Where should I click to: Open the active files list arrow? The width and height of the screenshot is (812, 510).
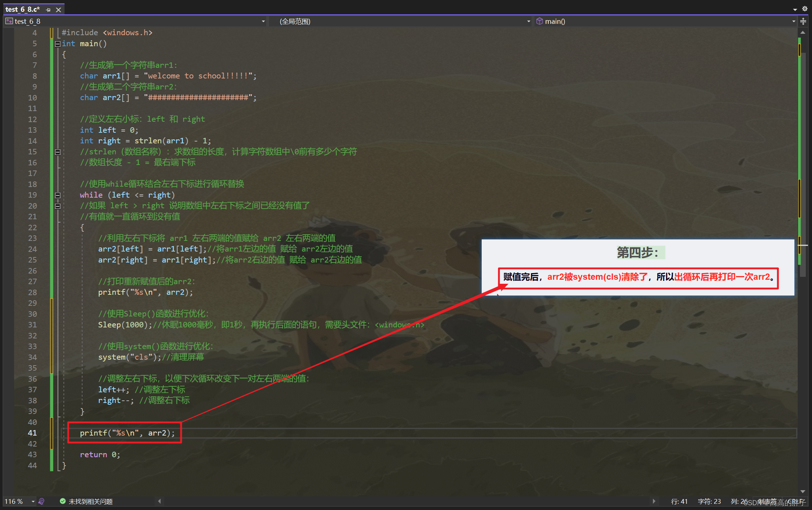pos(795,10)
